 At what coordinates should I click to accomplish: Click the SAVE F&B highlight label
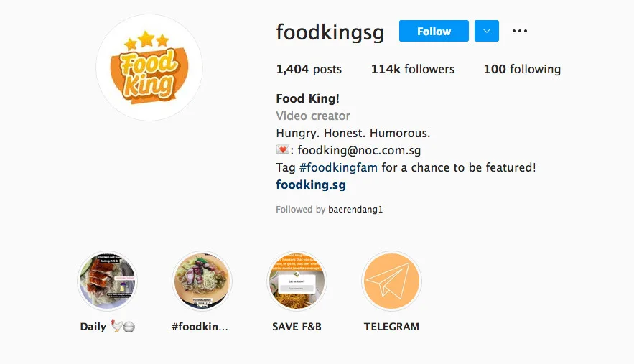pyautogui.click(x=297, y=327)
